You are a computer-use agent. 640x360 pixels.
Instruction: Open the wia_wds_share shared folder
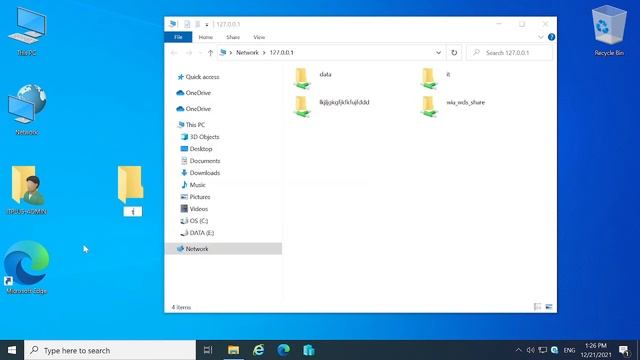tap(452, 106)
